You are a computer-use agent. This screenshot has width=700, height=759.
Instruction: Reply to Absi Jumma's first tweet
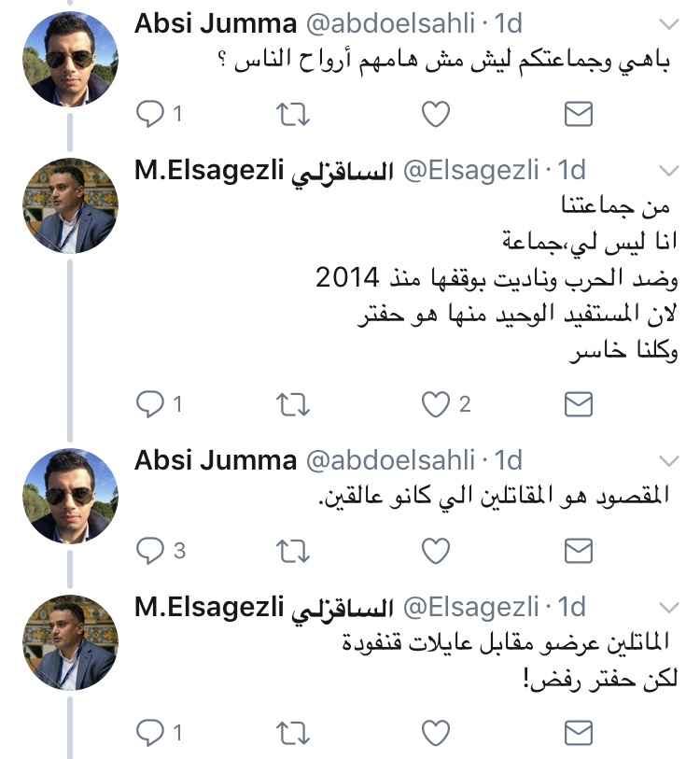click(x=150, y=114)
